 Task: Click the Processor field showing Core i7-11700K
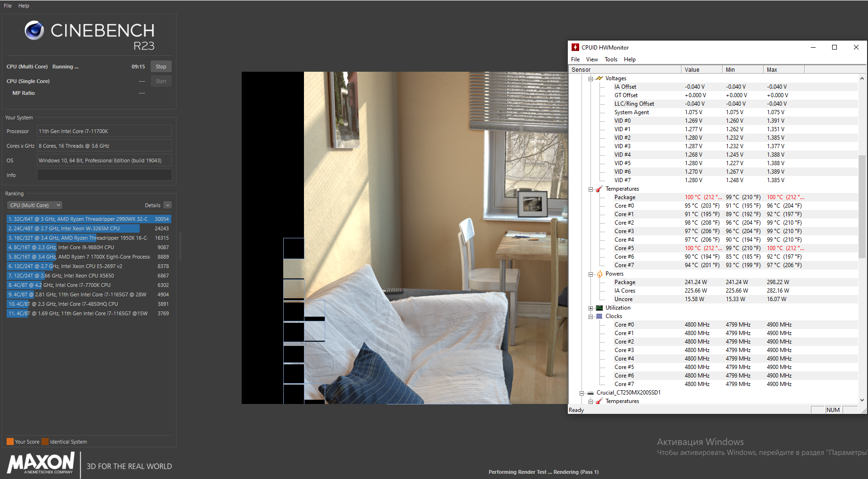coord(104,131)
